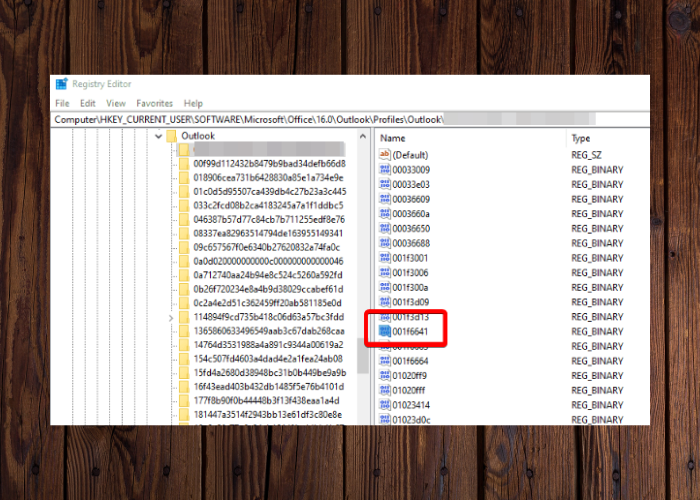This screenshot has width=700, height=500.
Task: Click binary icon of value 01020ff9
Action: click(384, 375)
